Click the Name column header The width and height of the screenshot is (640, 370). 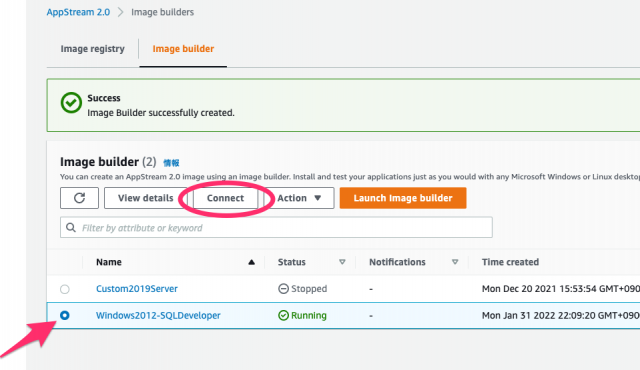pos(109,262)
